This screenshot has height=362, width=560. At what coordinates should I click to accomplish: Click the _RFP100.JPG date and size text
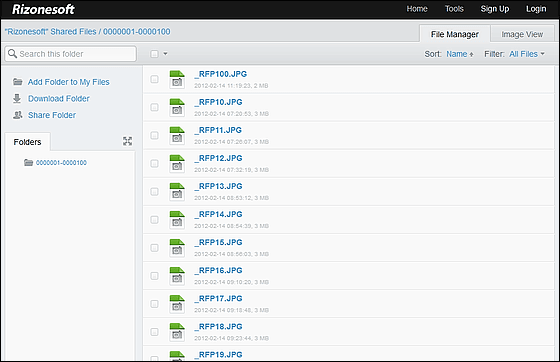coord(231,86)
